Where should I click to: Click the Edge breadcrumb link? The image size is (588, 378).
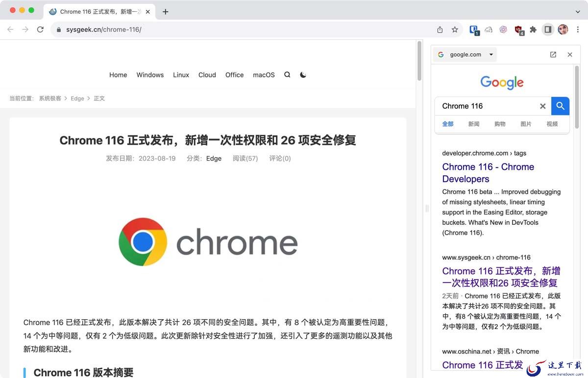(x=77, y=98)
